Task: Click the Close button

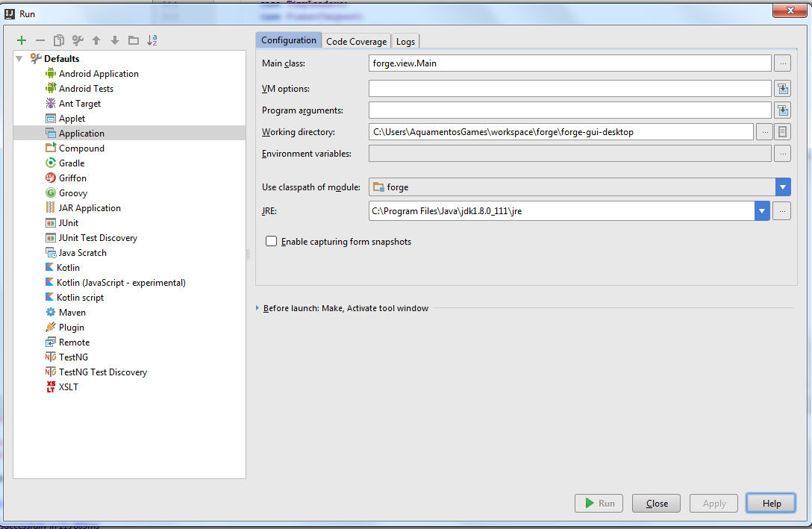Action: pyautogui.click(x=657, y=504)
